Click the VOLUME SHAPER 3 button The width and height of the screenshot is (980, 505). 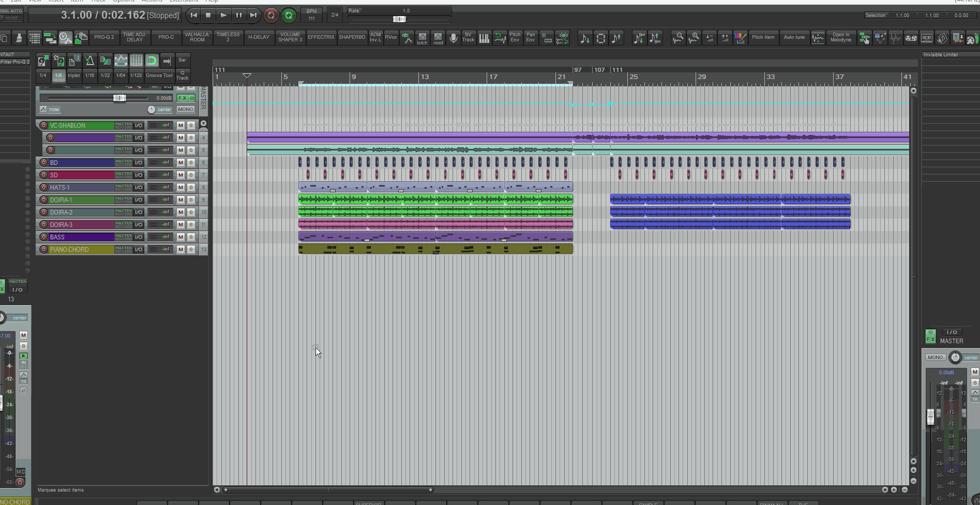click(x=290, y=37)
